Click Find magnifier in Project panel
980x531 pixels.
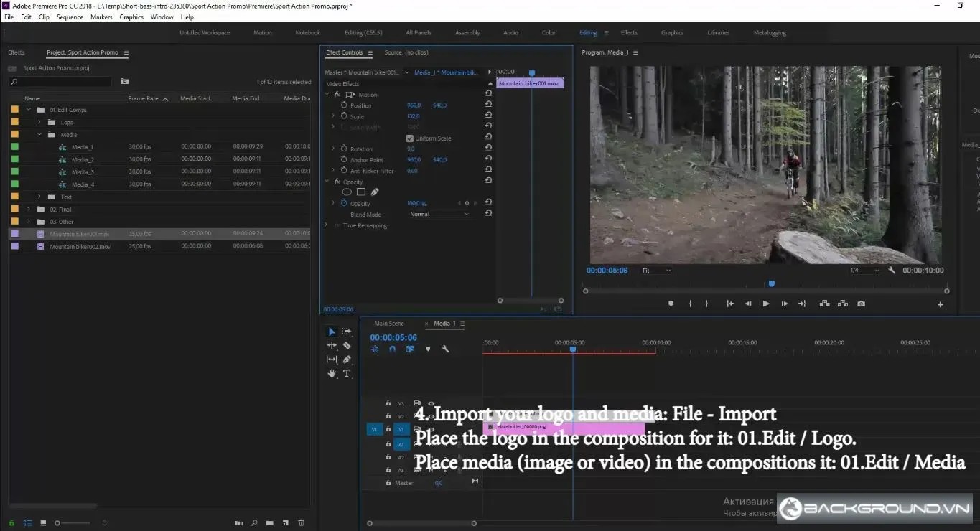tap(254, 522)
